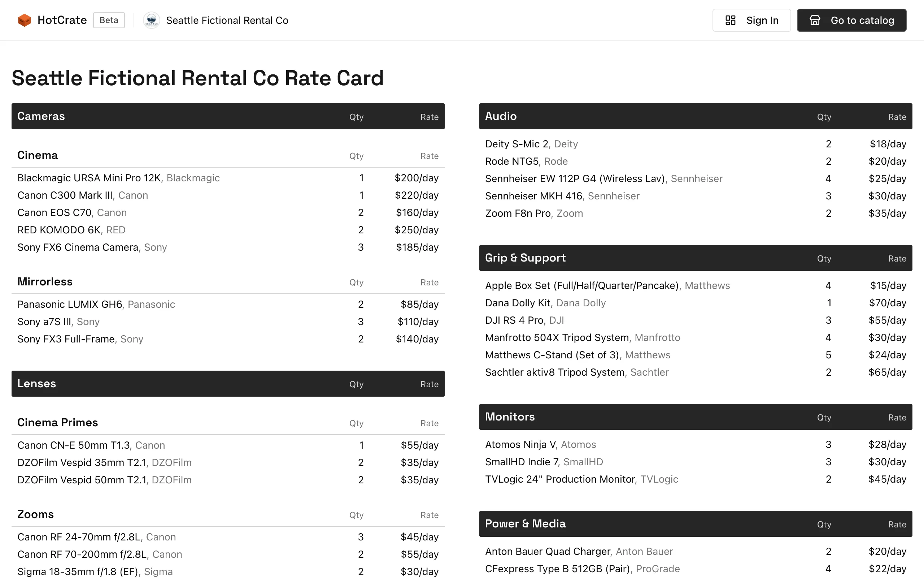Click the Sony a7S III item
The height and width of the screenshot is (578, 924).
228,322
